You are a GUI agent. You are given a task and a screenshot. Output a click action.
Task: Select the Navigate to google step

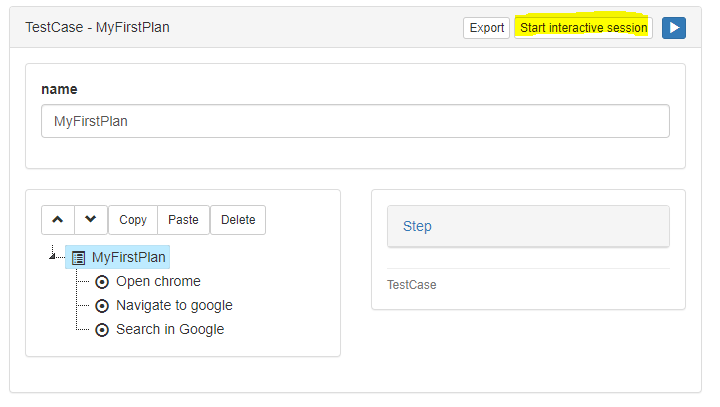[x=174, y=305]
